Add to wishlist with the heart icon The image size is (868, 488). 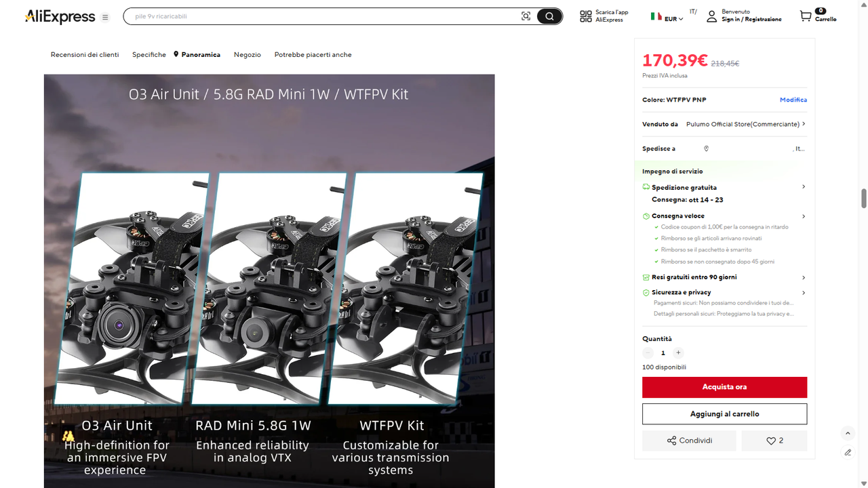tap(770, 441)
